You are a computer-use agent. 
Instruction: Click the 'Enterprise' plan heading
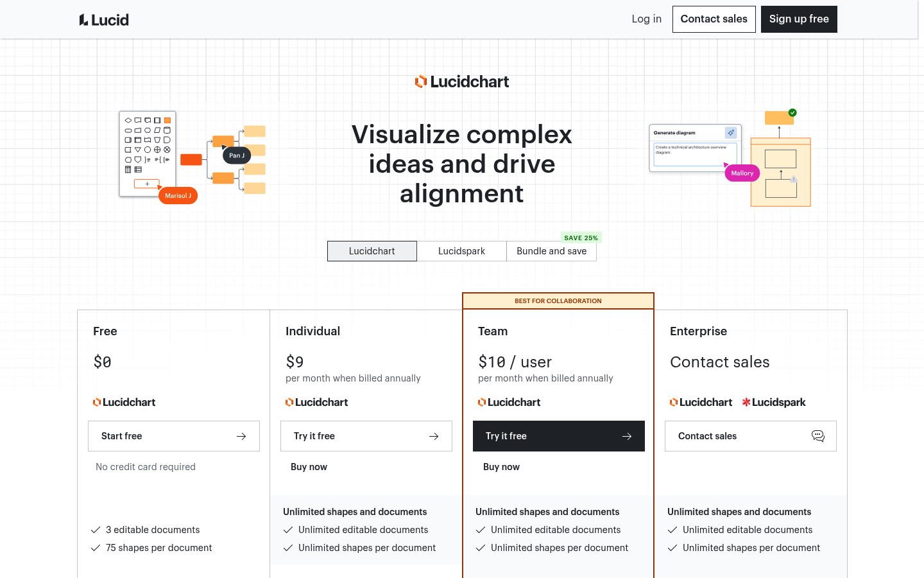(698, 331)
